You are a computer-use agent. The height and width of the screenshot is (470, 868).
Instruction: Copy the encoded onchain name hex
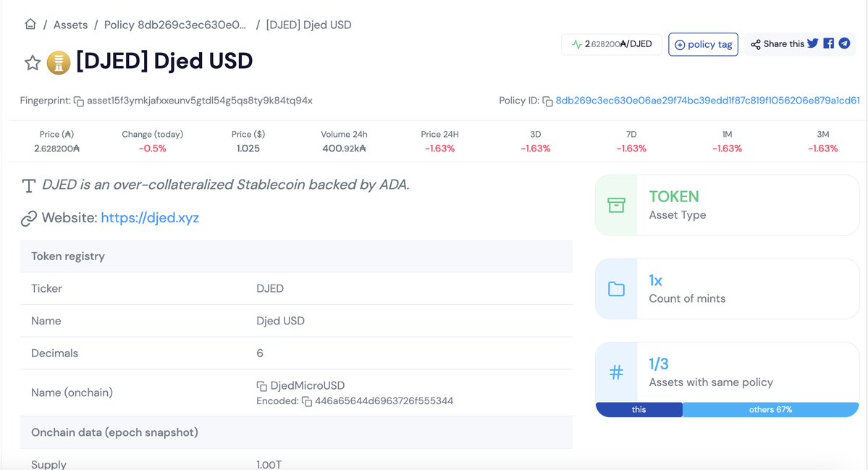pos(307,401)
